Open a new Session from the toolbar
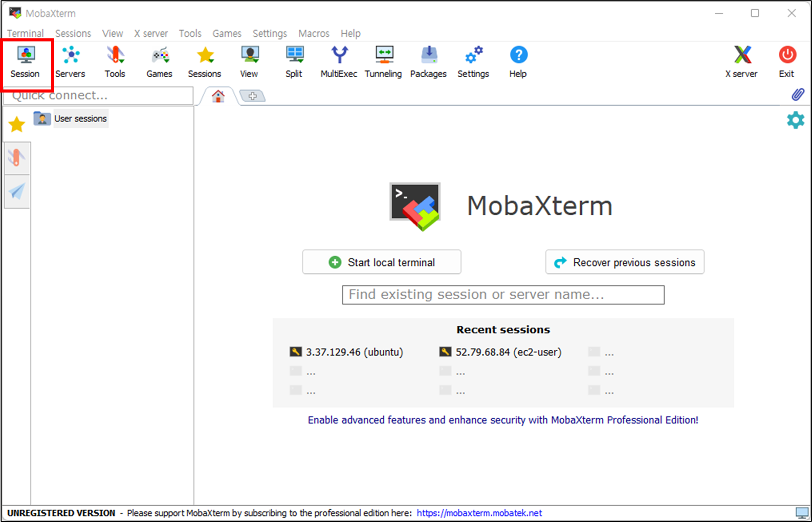This screenshot has width=812, height=522. [25, 62]
